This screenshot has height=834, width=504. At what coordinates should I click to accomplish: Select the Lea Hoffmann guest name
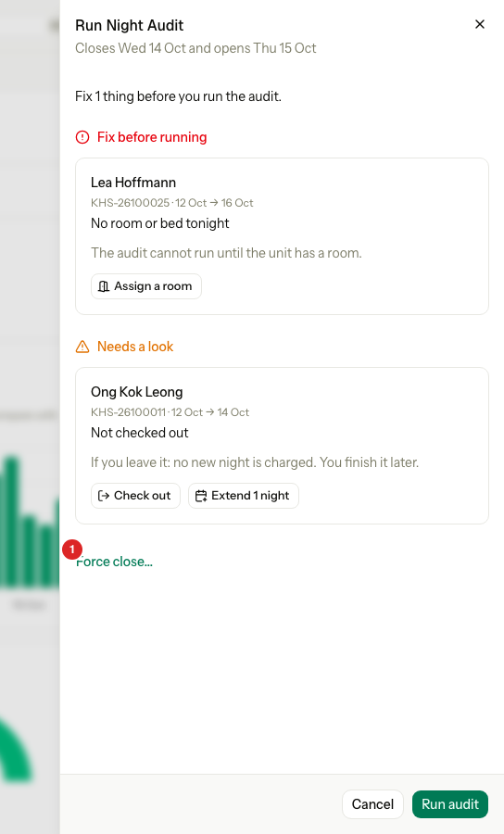pyautogui.click(x=133, y=183)
